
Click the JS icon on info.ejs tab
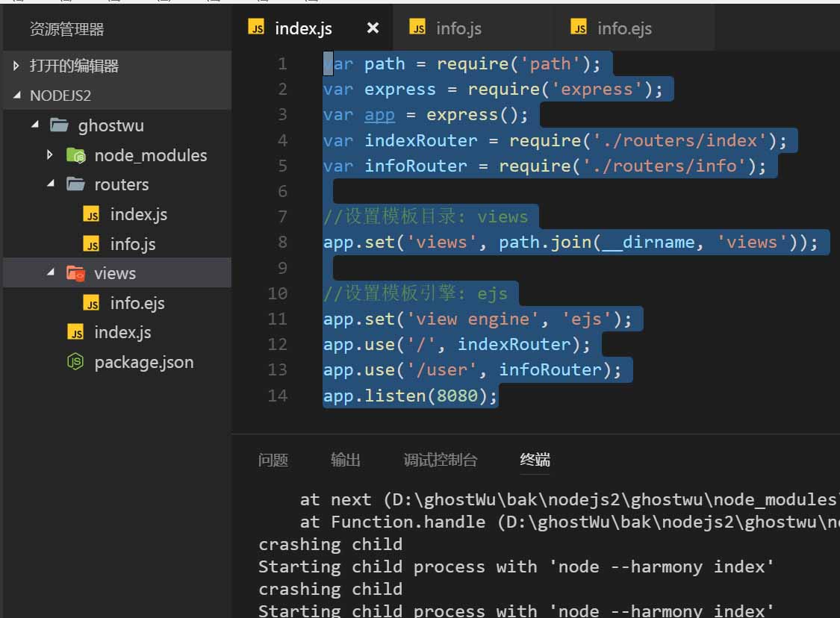579,28
